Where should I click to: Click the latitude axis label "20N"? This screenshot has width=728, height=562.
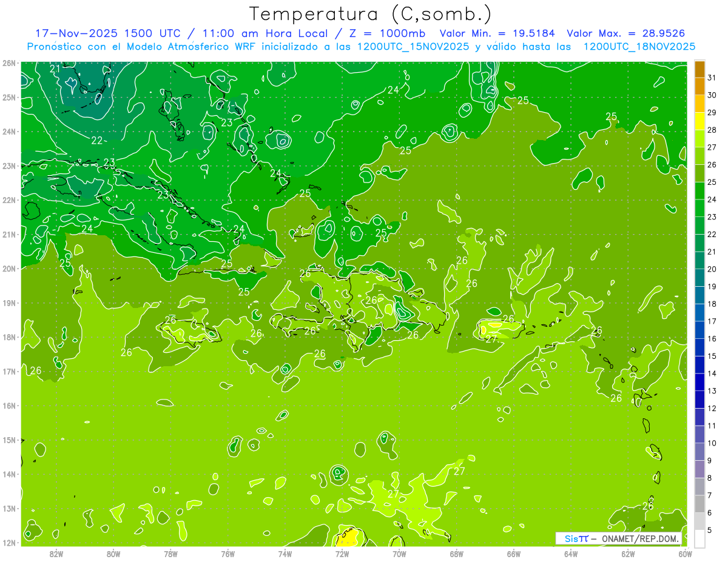pyautogui.click(x=9, y=269)
